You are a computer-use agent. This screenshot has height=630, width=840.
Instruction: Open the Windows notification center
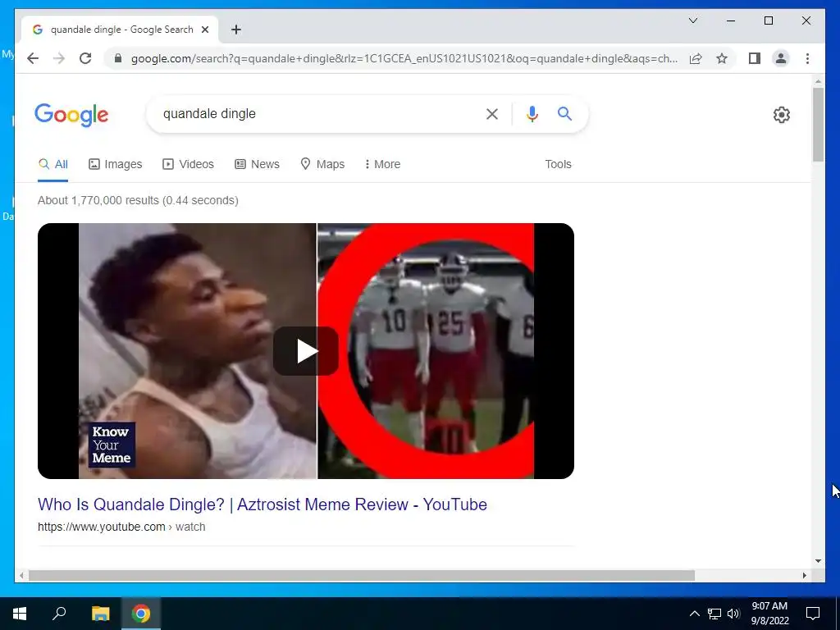point(813,614)
